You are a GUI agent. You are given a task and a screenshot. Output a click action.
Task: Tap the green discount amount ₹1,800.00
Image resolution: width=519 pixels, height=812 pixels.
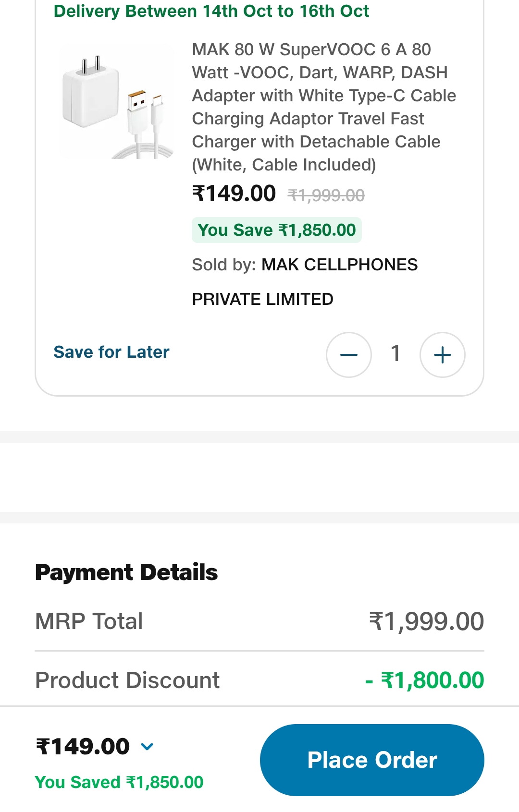[425, 680]
